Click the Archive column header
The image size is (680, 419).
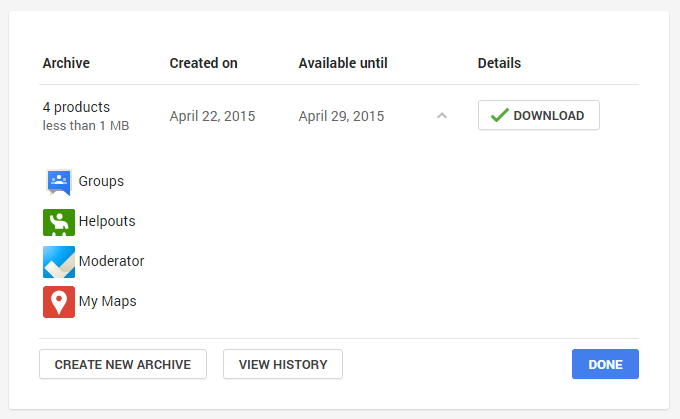pos(66,63)
